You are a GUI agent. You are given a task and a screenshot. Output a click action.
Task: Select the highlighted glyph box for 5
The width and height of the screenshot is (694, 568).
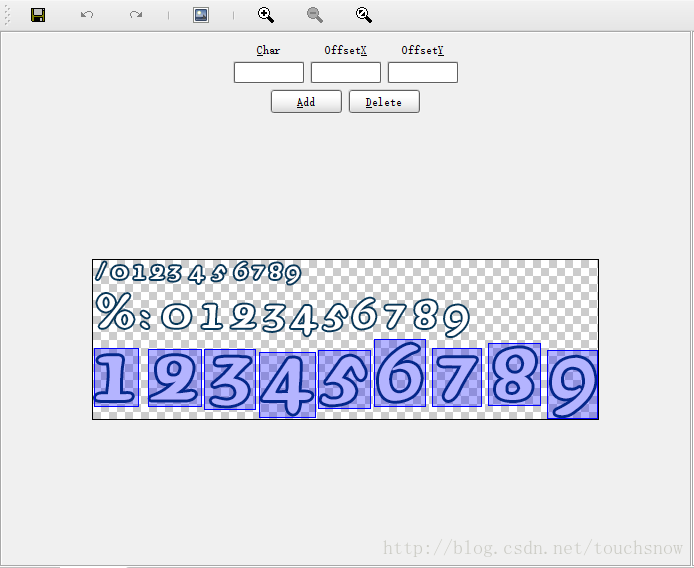click(x=344, y=379)
